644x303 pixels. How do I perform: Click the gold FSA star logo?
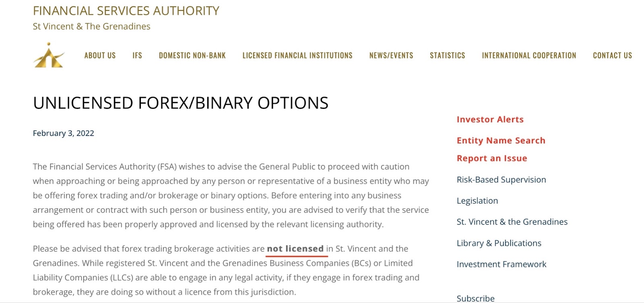click(49, 55)
